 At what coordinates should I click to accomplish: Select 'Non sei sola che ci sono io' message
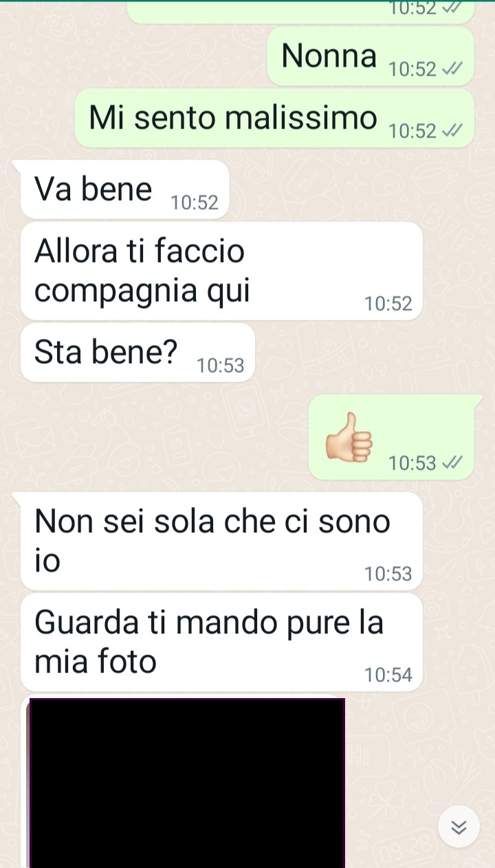221,541
